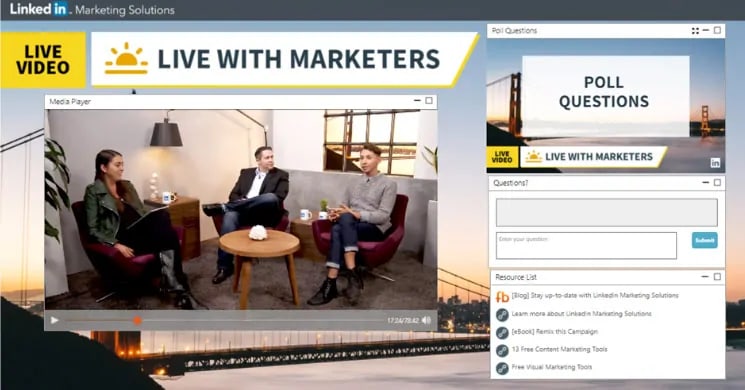Screen dimensions: 745x390
Task: Expand the Media Player panel with maximize square
Action: pyautogui.click(x=429, y=101)
